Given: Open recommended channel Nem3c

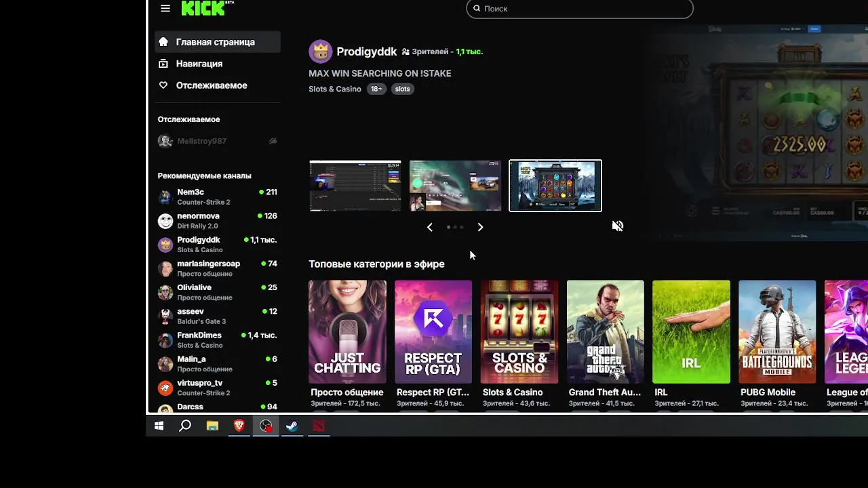Looking at the screenshot, I should click(217, 197).
